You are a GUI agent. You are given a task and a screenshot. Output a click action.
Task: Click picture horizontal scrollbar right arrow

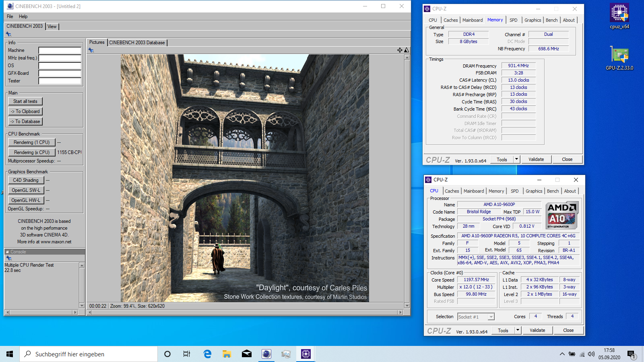click(400, 312)
